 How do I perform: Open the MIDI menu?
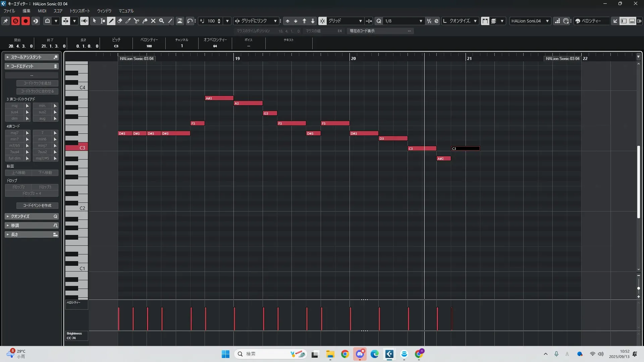42,11
